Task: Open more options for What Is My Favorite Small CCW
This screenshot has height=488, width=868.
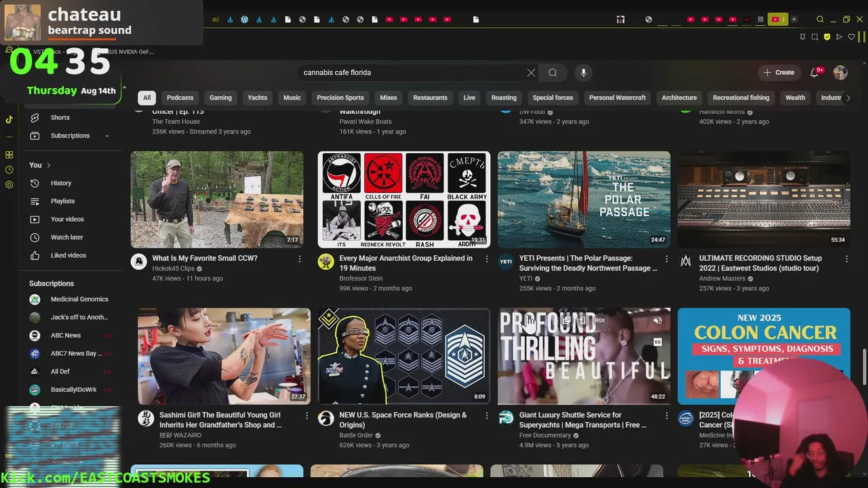Action: pos(300,259)
